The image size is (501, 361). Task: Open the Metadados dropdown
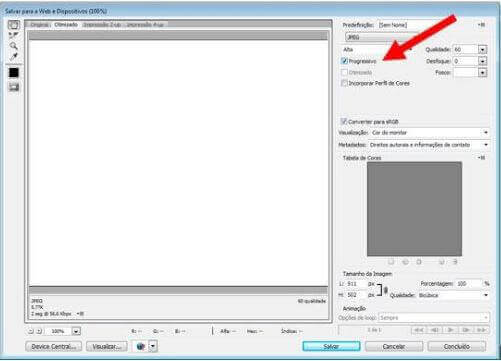[x=429, y=145]
